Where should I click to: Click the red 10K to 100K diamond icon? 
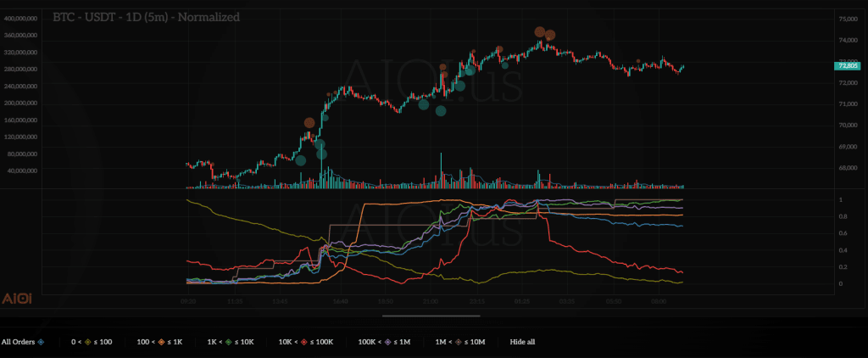(306, 342)
